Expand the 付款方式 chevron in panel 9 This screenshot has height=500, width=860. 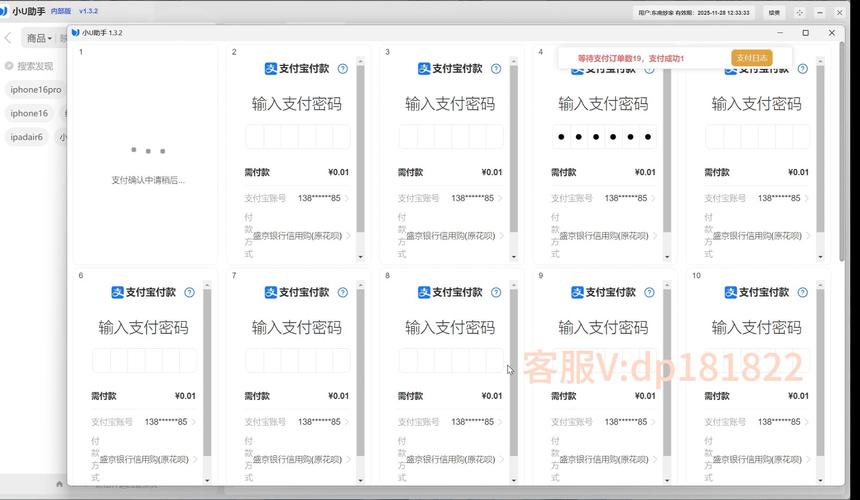click(x=655, y=459)
